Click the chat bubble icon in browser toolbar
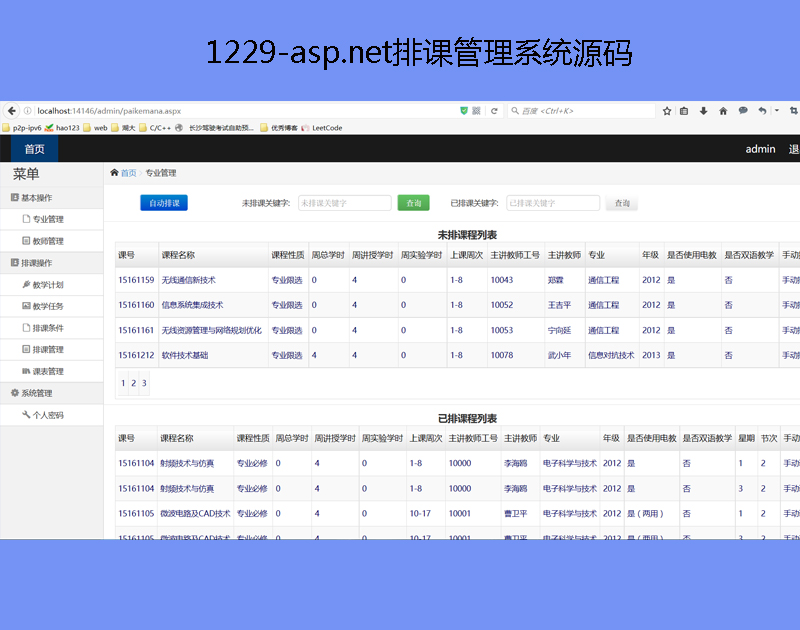Image resolution: width=800 pixels, height=630 pixels. [742, 111]
